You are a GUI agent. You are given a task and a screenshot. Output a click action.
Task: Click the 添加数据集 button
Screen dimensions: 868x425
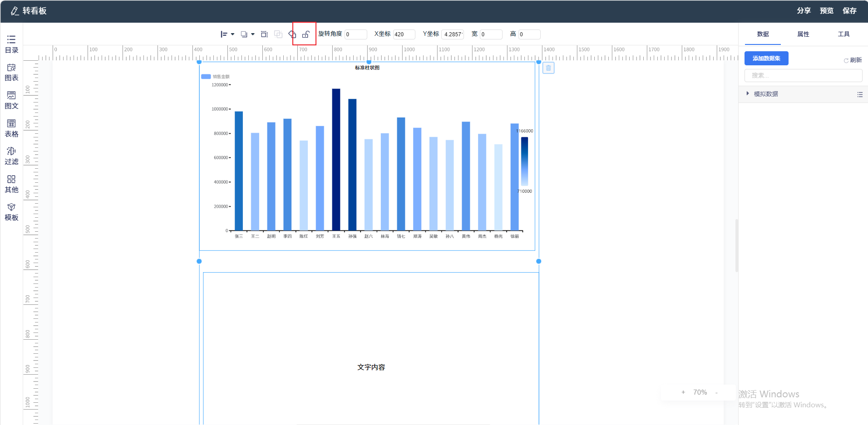tap(766, 59)
